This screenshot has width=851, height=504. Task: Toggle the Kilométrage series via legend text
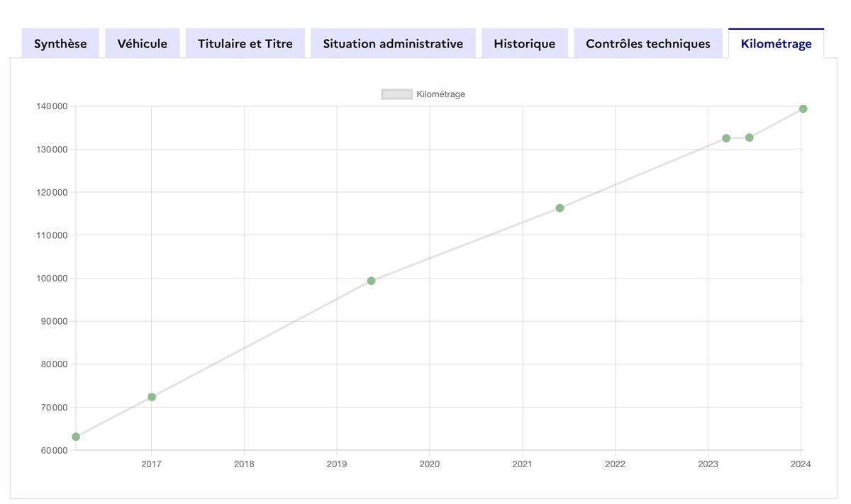pyautogui.click(x=440, y=94)
